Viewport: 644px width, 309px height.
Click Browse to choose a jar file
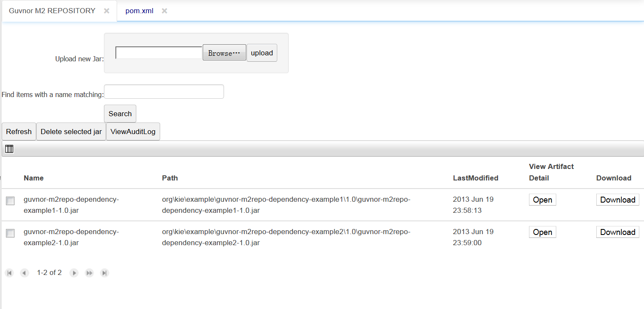[x=224, y=53]
